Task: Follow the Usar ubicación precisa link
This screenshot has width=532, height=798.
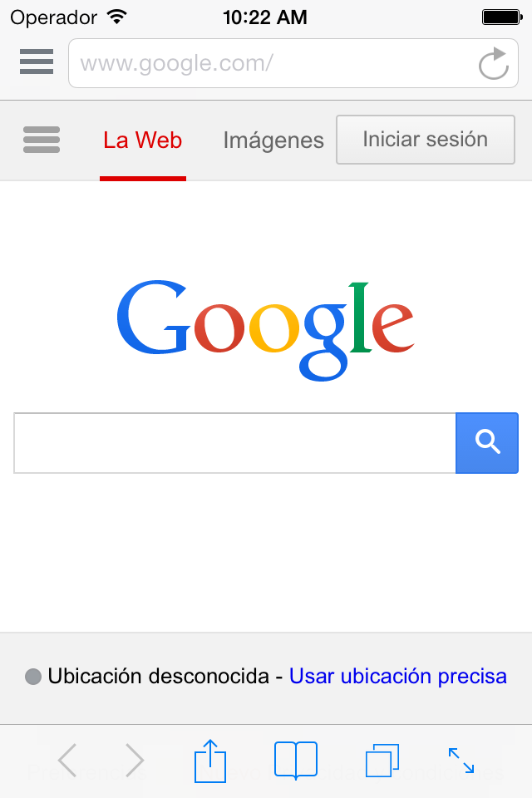Action: tap(398, 677)
